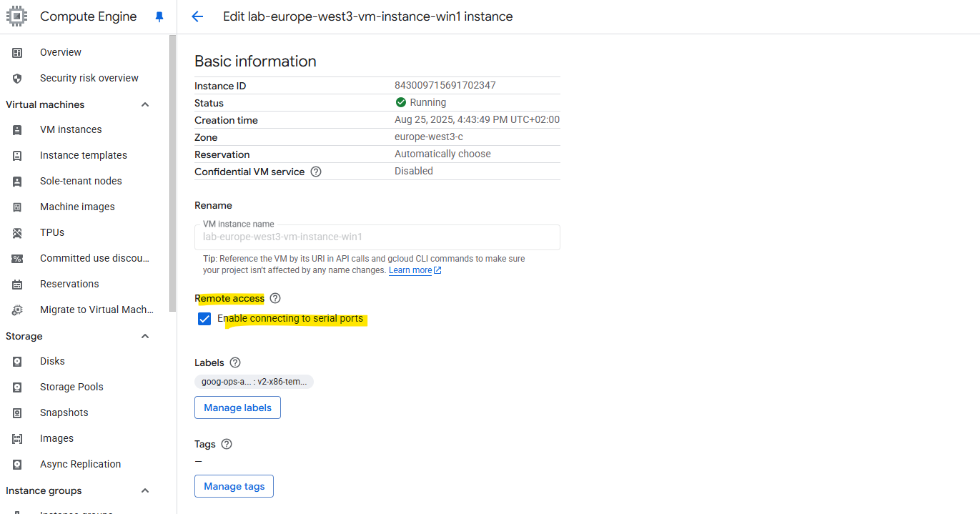Click the Security risk overview shield icon
980x514 pixels.
point(17,78)
